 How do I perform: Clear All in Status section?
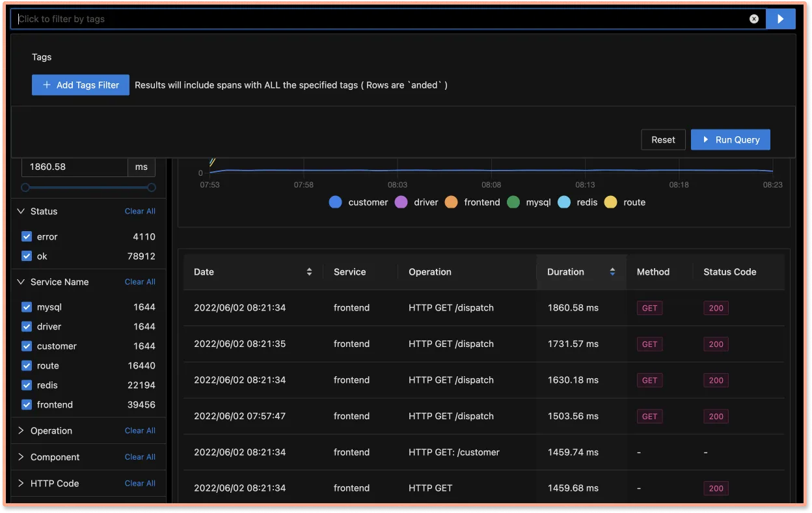[140, 211]
